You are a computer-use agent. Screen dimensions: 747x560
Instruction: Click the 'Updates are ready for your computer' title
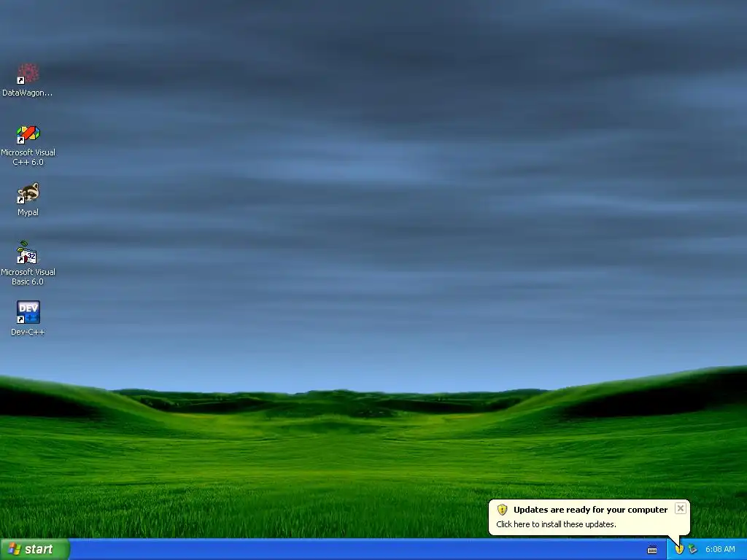(x=590, y=510)
